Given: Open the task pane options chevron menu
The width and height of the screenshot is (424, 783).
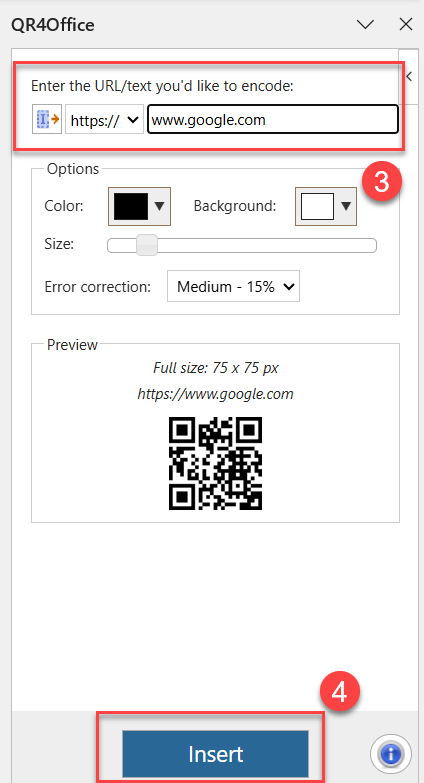Looking at the screenshot, I should tap(366, 24).
